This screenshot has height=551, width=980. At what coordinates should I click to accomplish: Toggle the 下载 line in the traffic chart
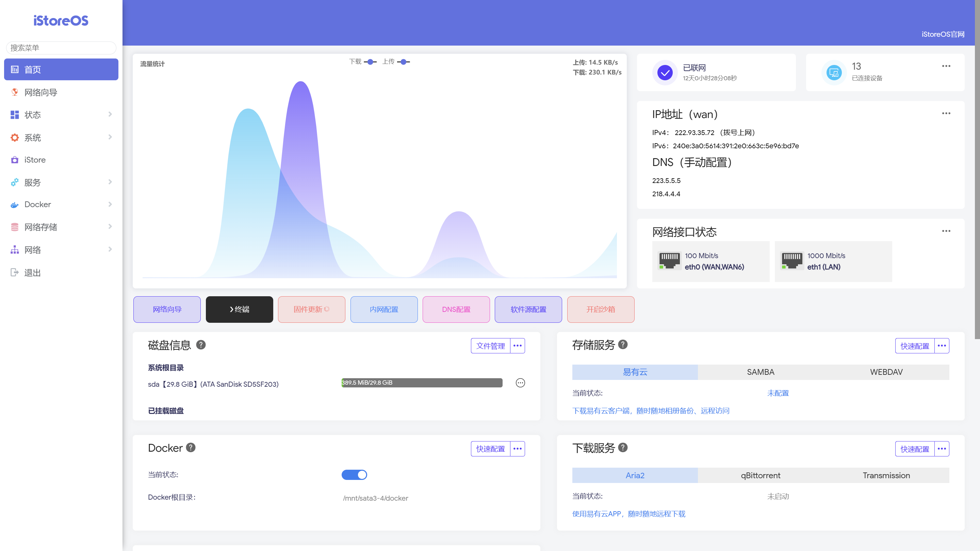tap(370, 62)
